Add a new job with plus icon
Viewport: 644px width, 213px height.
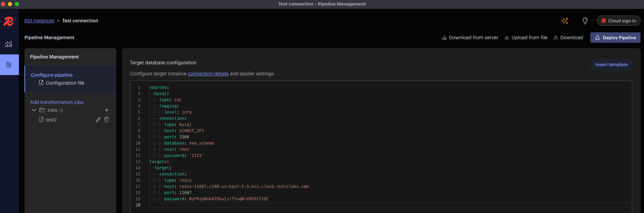pyautogui.click(x=107, y=110)
